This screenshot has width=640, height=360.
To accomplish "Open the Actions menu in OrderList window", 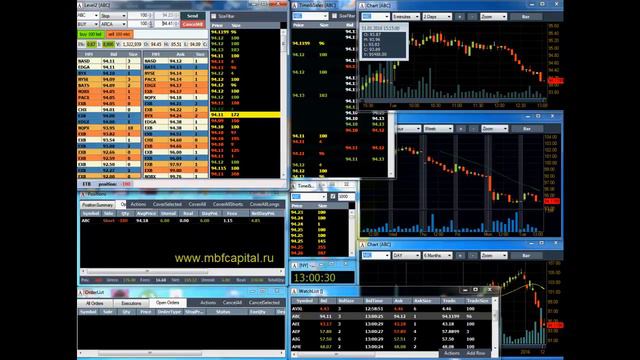I will (x=208, y=303).
